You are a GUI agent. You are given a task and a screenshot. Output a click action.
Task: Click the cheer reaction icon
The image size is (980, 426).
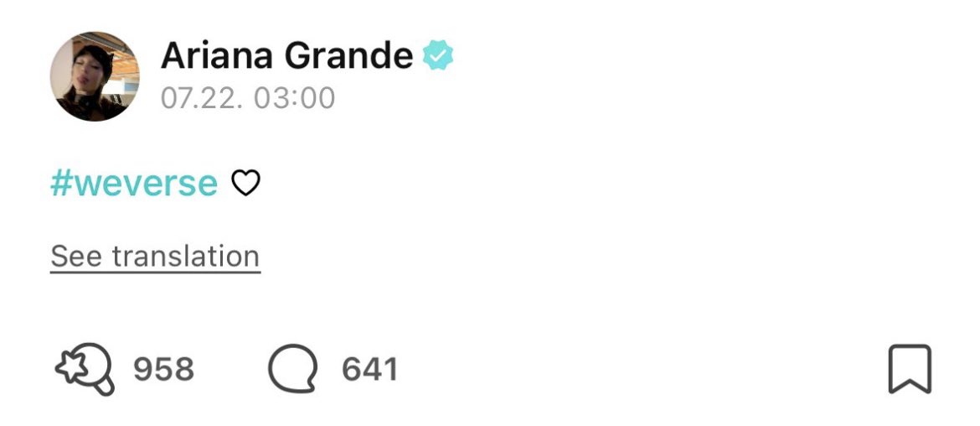(85, 369)
